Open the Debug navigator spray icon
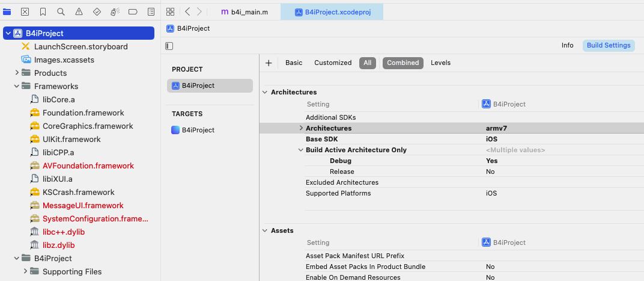The width and height of the screenshot is (644, 281). [115, 11]
